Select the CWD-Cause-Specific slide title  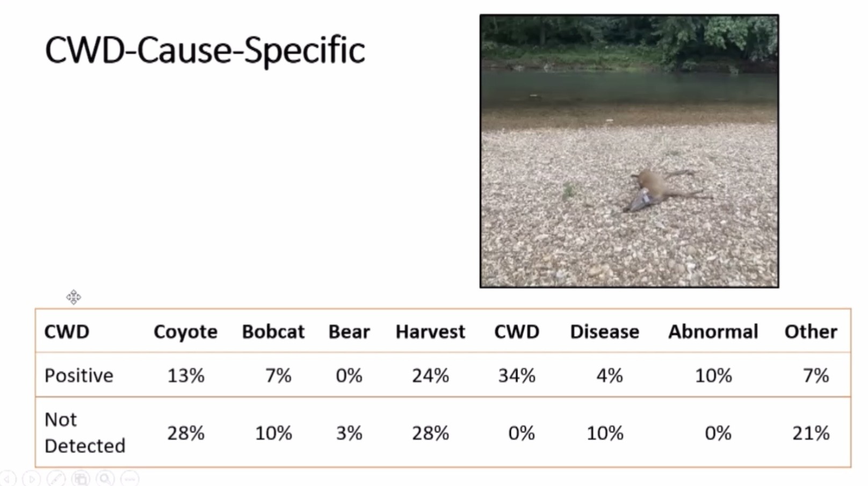coord(205,50)
